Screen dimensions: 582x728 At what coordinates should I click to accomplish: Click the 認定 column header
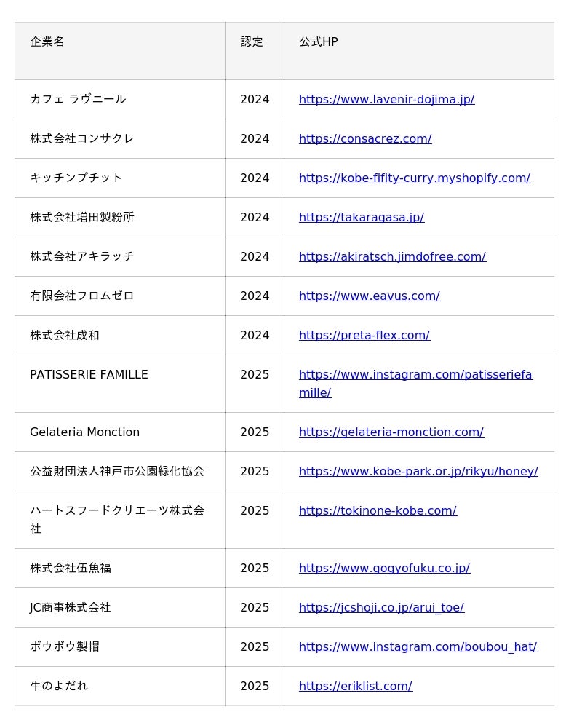252,42
